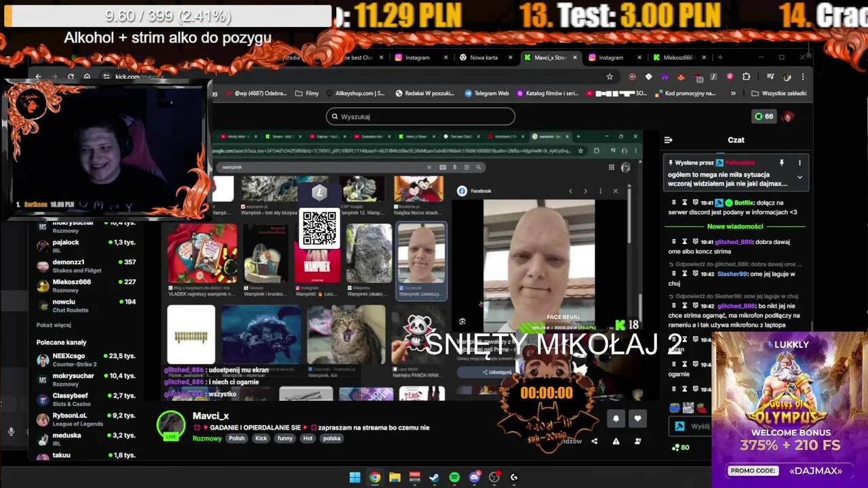Expand the pinned chat message chevron
This screenshot has width=868, height=488.
pyautogui.click(x=800, y=177)
